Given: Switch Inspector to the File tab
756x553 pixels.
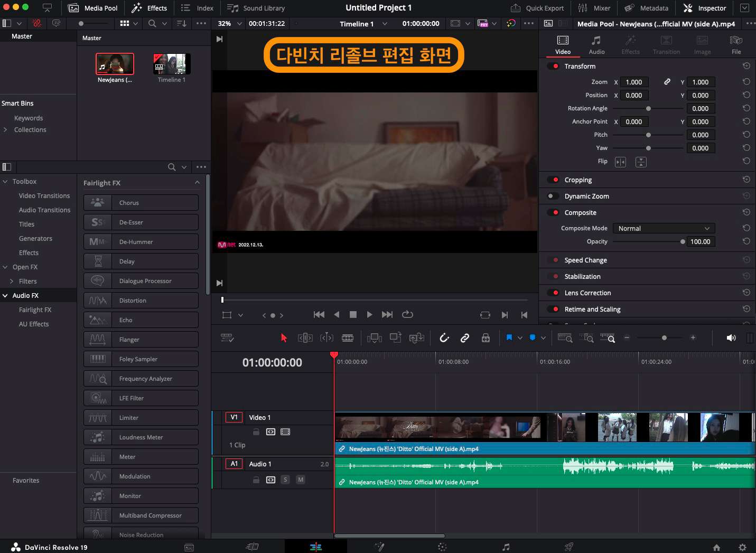Looking at the screenshot, I should pyautogui.click(x=736, y=45).
